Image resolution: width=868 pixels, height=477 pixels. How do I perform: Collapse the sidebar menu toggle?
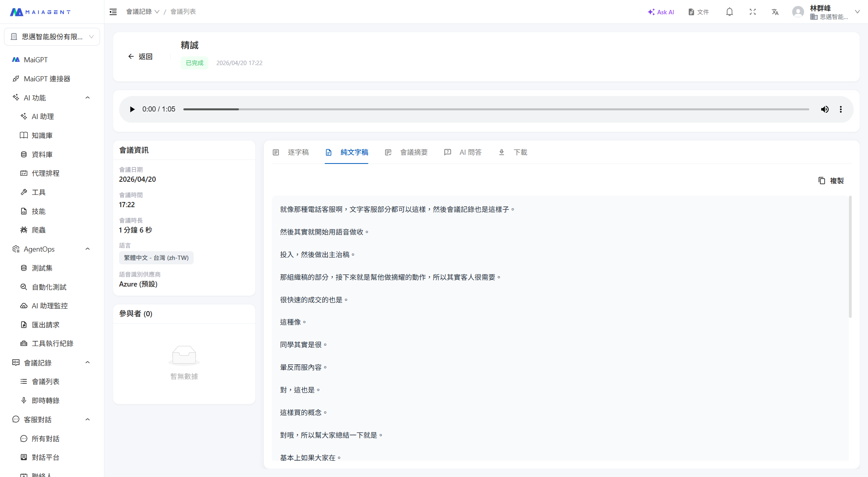[x=113, y=12]
